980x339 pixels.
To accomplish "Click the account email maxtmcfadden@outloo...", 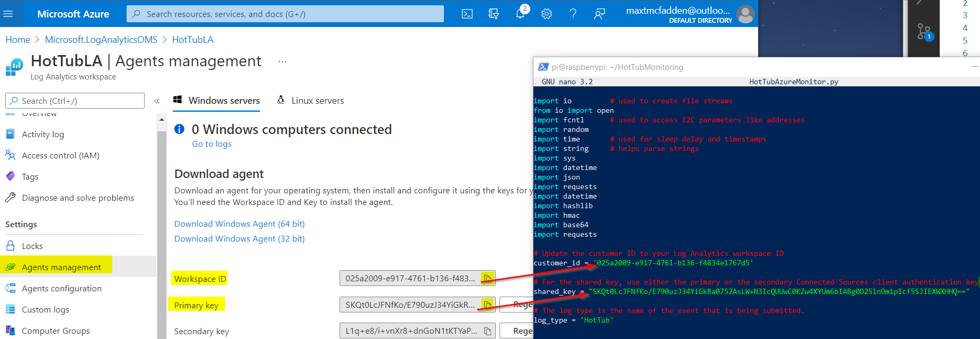I will (x=678, y=10).
